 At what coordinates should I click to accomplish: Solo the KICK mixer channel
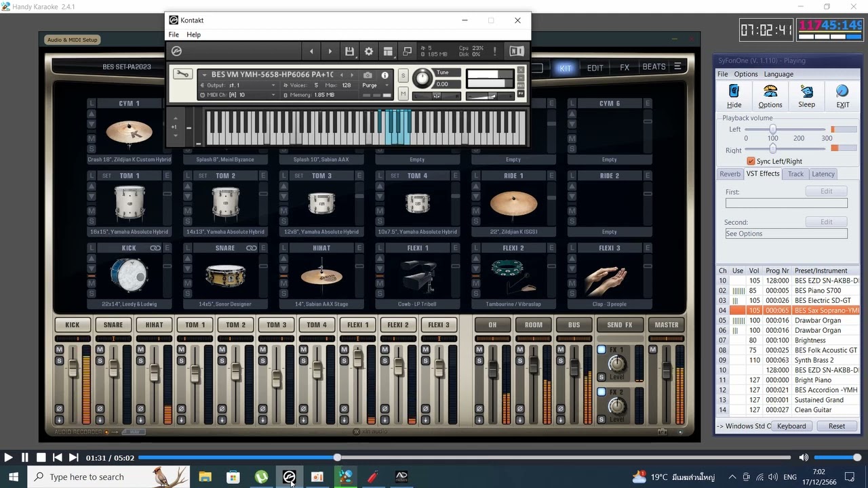(x=59, y=359)
